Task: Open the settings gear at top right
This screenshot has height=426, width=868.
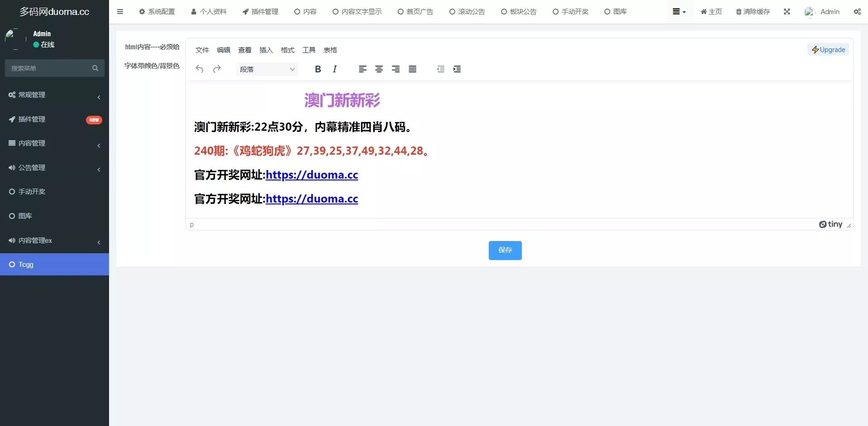Action: tap(857, 11)
